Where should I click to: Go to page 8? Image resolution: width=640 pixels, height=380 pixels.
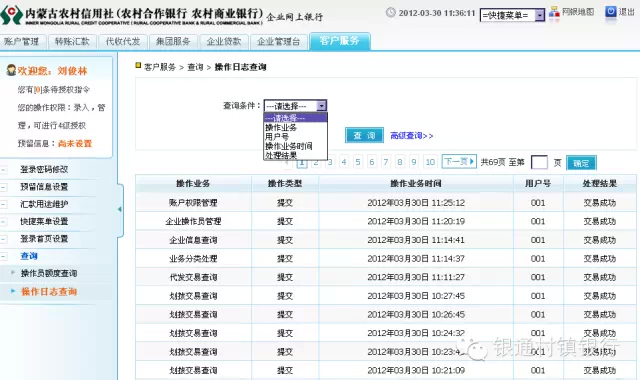pos(400,162)
